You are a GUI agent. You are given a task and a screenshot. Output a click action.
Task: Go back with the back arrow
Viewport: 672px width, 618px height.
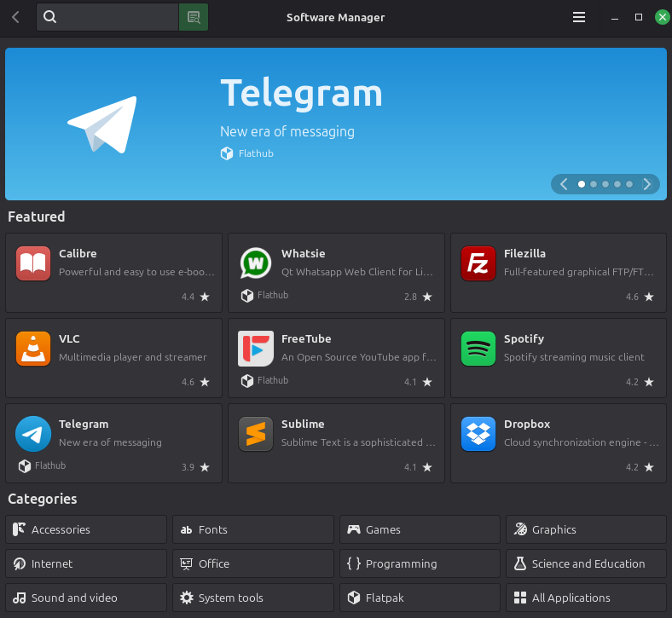tap(16, 17)
